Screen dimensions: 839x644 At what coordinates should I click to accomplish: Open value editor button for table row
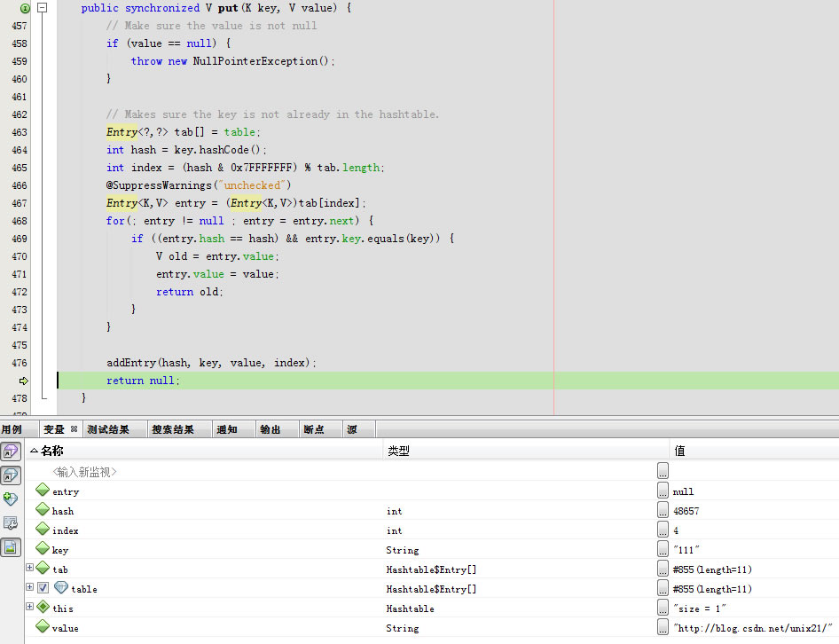pos(663,588)
